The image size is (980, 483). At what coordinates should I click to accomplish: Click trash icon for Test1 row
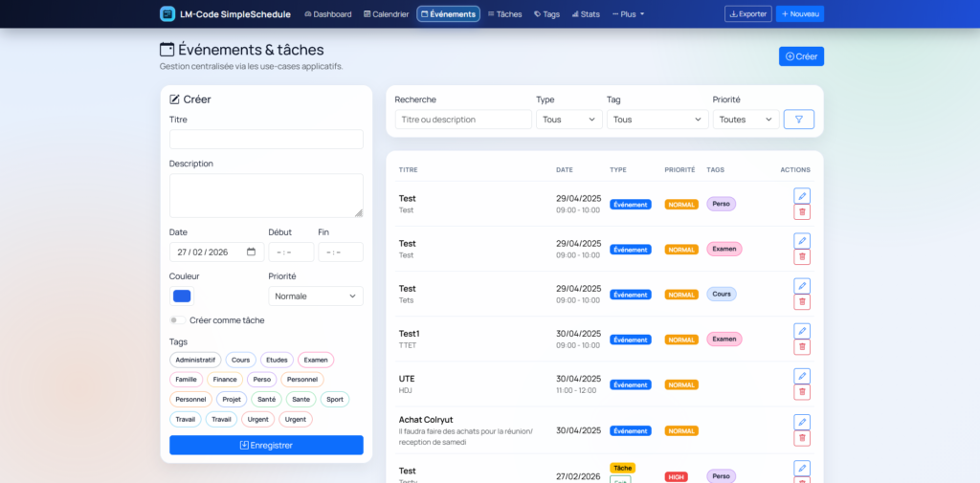(802, 347)
